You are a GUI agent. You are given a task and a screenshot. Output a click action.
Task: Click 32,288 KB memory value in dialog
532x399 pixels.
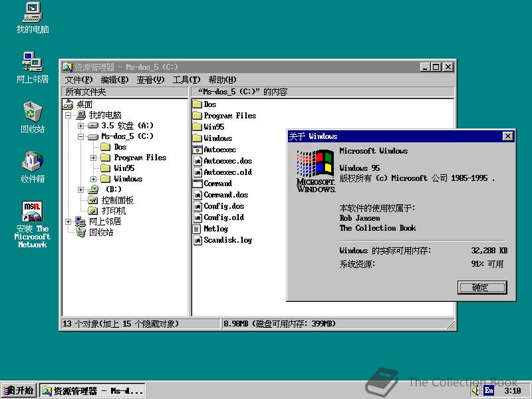(x=489, y=251)
